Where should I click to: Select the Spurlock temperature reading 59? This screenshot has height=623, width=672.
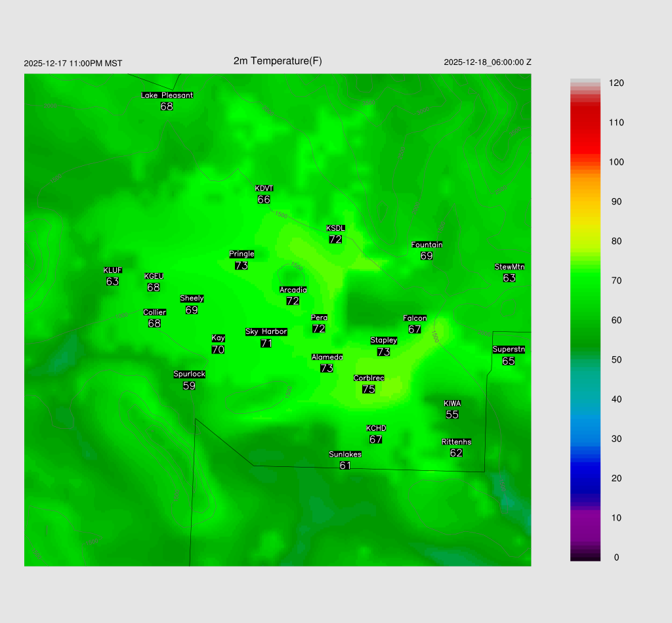tap(189, 386)
